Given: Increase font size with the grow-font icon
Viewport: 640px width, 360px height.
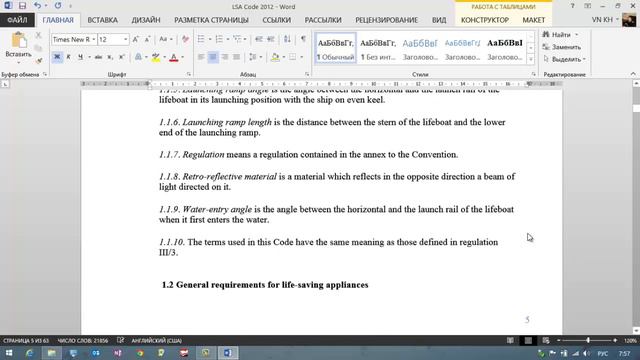Looking at the screenshot, I should coord(136,39).
